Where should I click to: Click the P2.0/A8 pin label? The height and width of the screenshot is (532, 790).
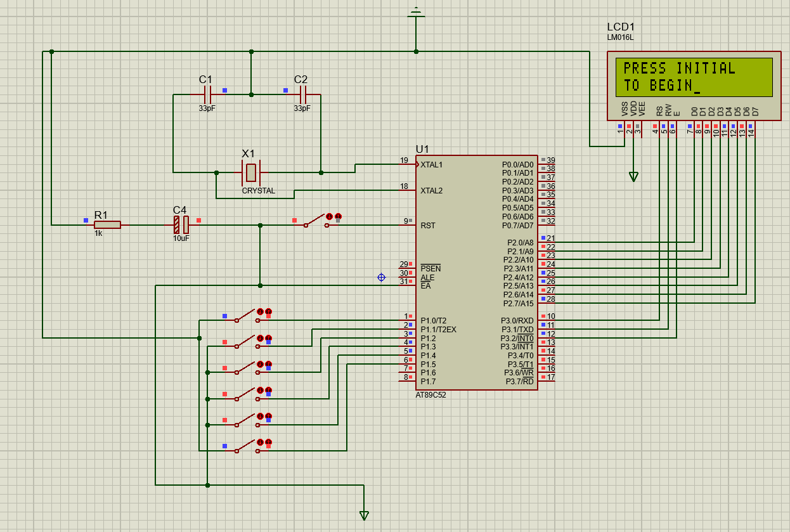521,243
